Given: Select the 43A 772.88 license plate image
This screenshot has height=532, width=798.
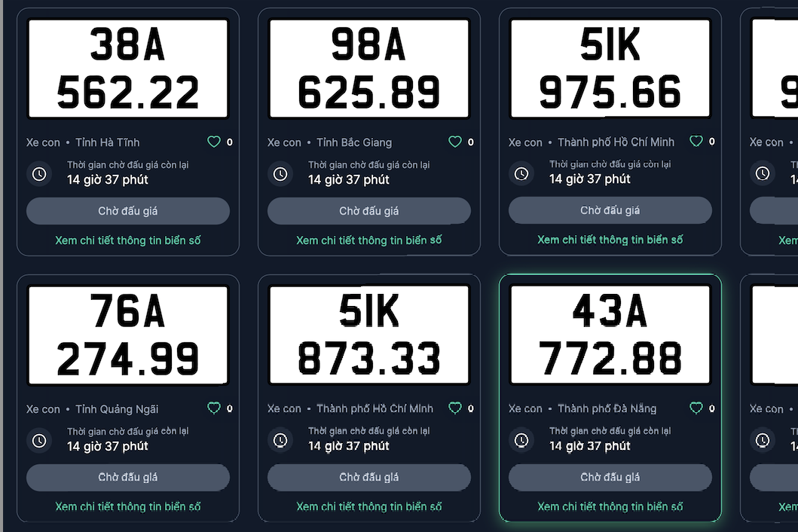Looking at the screenshot, I should coord(610,335).
